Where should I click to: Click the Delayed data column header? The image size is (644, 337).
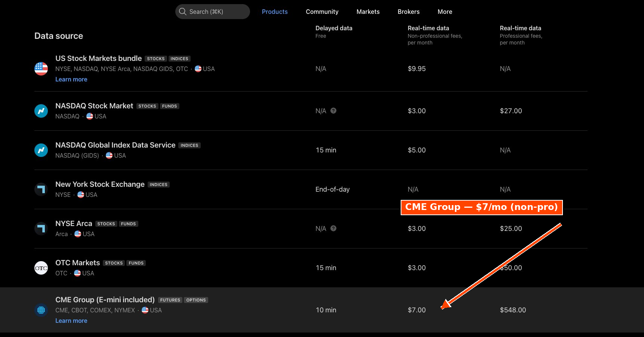tap(334, 28)
